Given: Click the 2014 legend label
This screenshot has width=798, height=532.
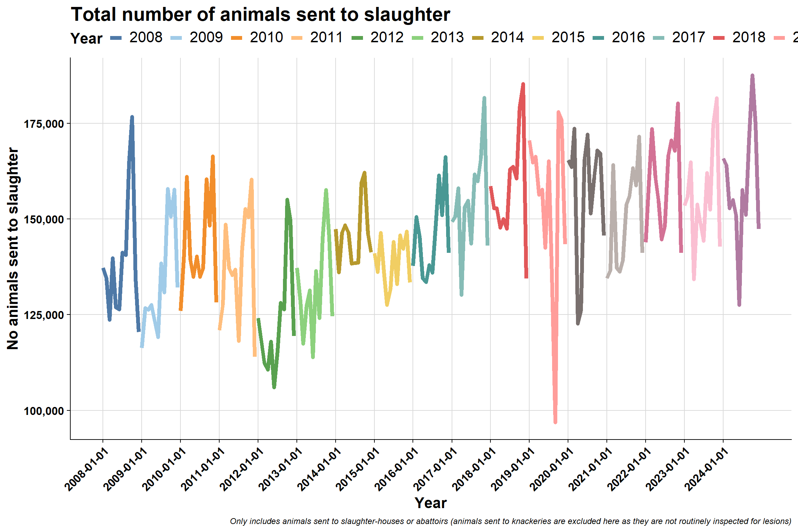Looking at the screenshot, I should pos(507,37).
